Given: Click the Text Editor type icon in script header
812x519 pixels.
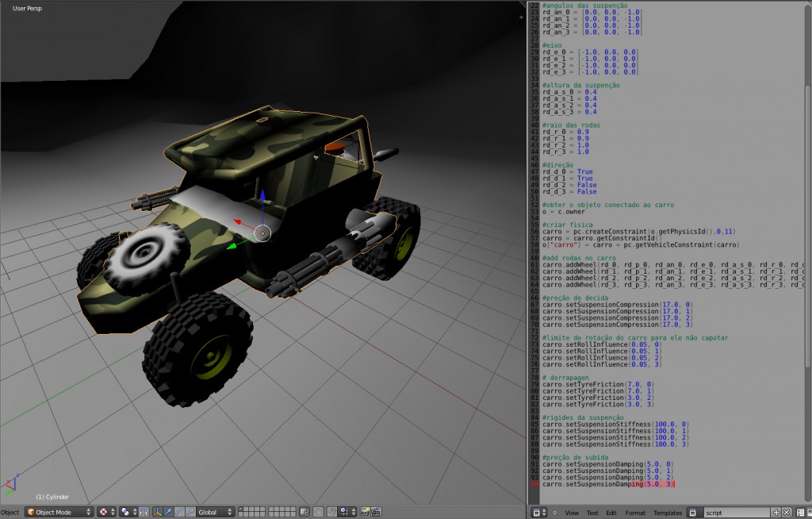Looking at the screenshot, I should (x=537, y=513).
